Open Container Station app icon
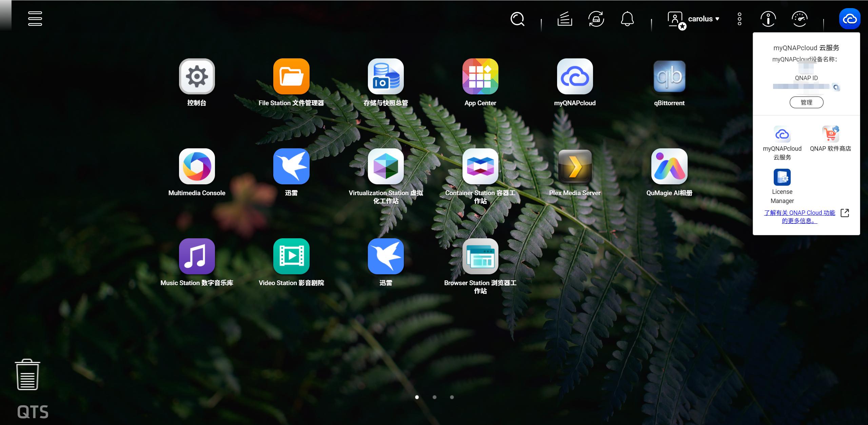The height and width of the screenshot is (425, 868). (480, 166)
